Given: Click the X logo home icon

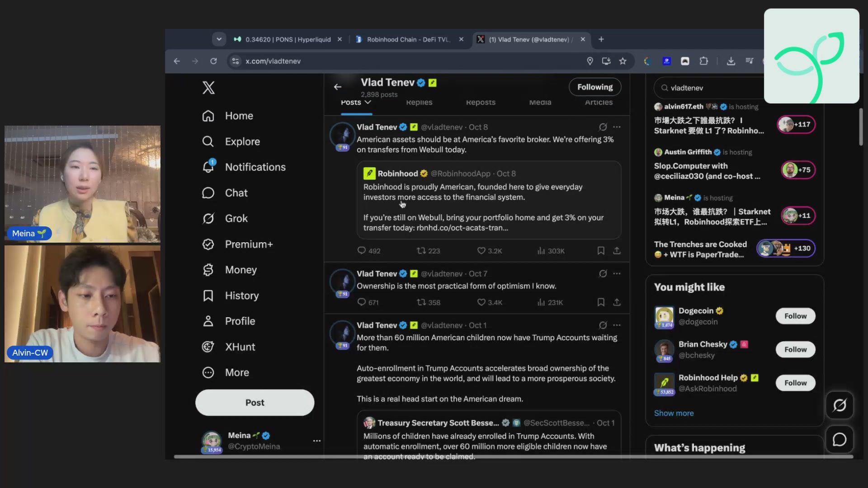Looking at the screenshot, I should (208, 88).
